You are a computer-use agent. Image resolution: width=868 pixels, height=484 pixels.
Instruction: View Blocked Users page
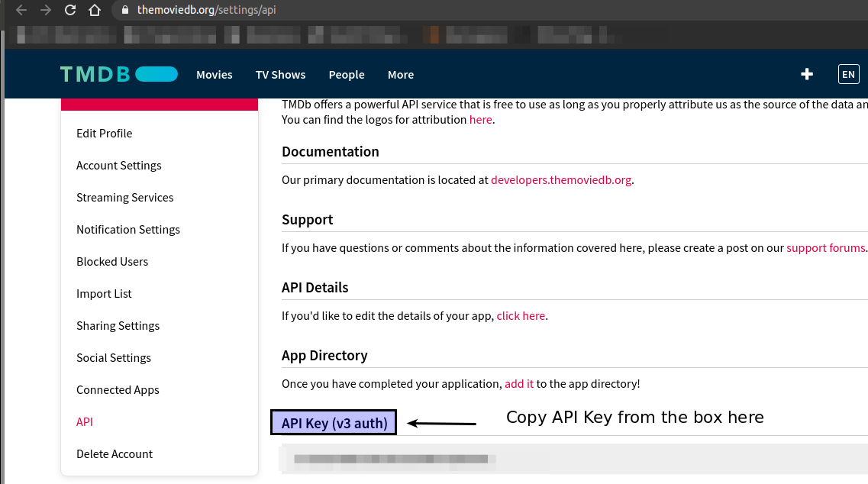point(112,261)
